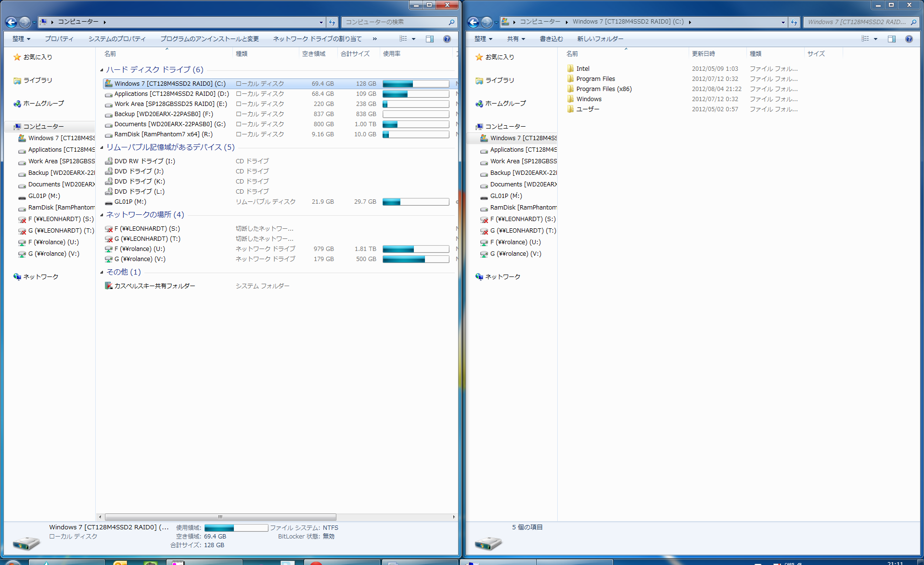Open 共有 dropdown in right window
This screenshot has width=924, height=565.
point(516,39)
